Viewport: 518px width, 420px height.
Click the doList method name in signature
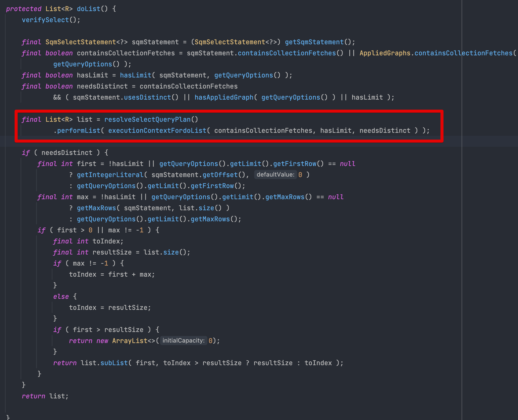click(89, 9)
